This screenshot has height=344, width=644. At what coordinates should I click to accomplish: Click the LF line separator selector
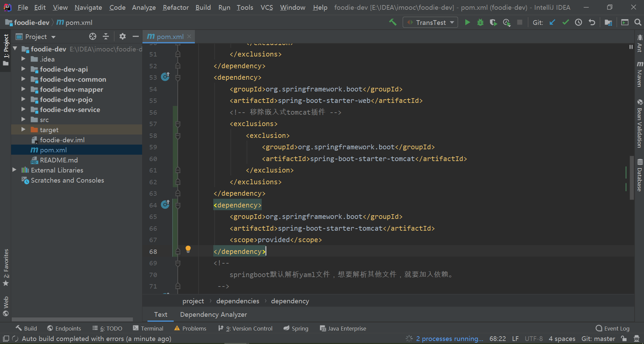[x=515, y=339]
